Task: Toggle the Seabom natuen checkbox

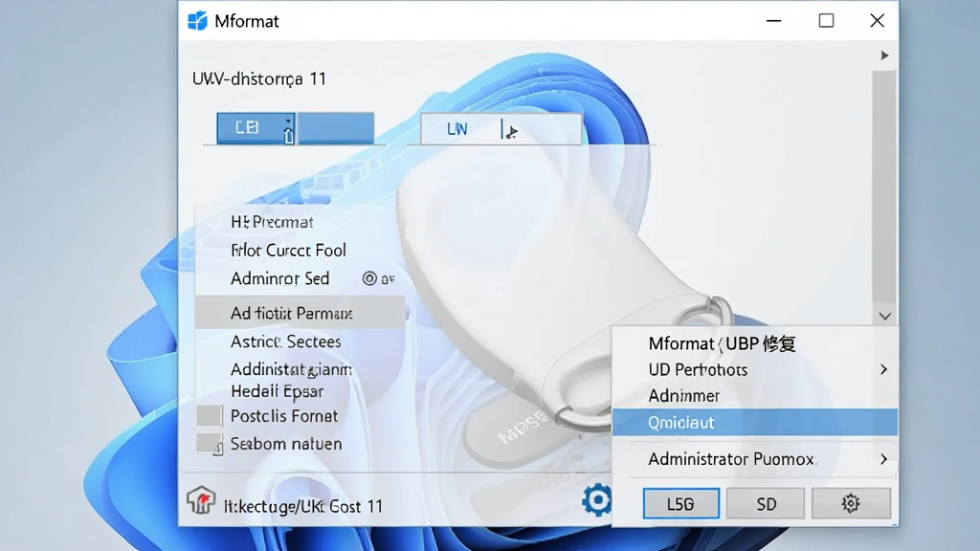Action: click(x=210, y=444)
